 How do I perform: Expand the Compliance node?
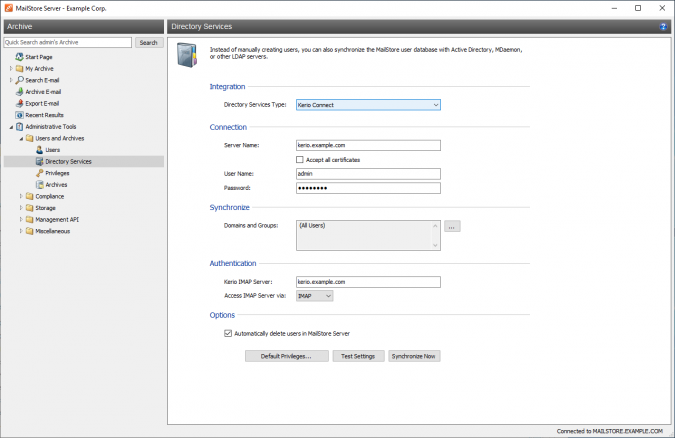pos(21,196)
